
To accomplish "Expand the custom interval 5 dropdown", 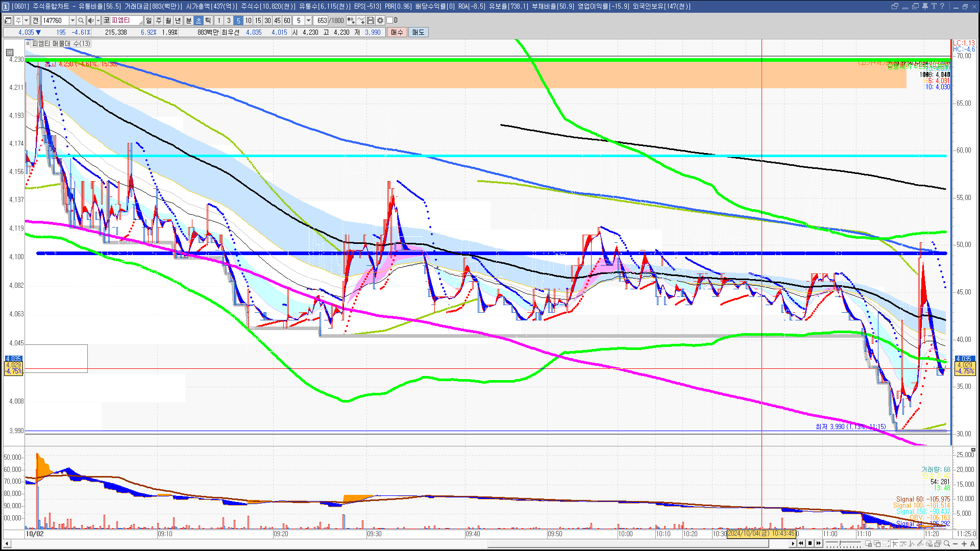I will click(x=308, y=20).
